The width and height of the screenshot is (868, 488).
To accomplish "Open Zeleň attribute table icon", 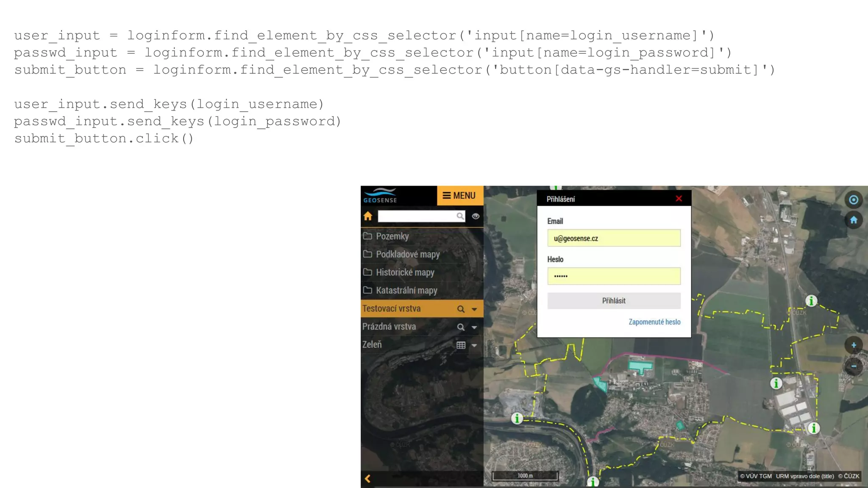I will click(461, 345).
